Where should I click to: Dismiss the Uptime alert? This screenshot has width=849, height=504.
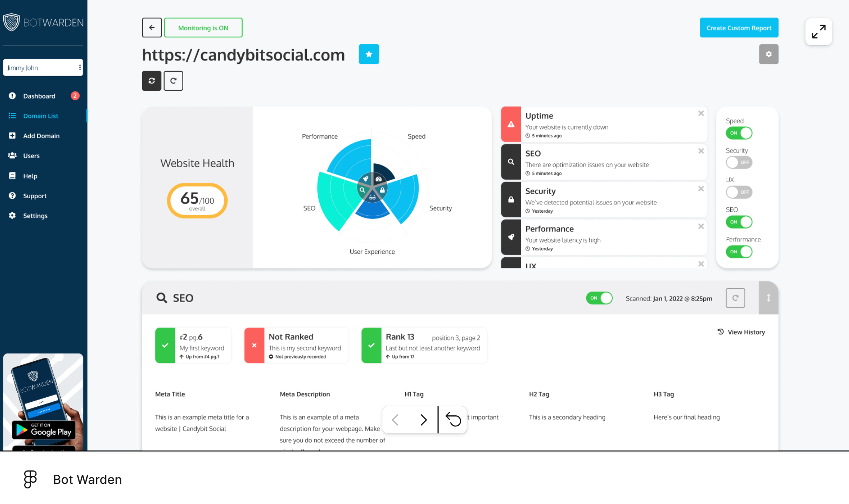[x=701, y=113]
